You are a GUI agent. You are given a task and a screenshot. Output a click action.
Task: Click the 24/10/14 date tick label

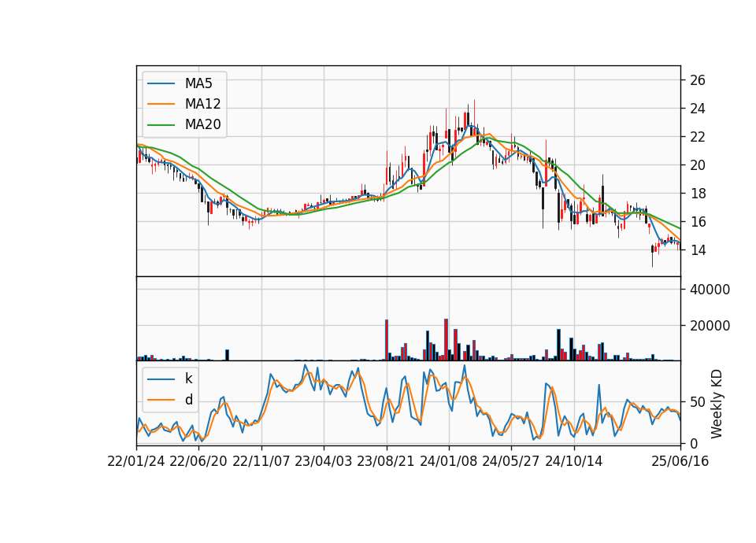[x=574, y=461]
